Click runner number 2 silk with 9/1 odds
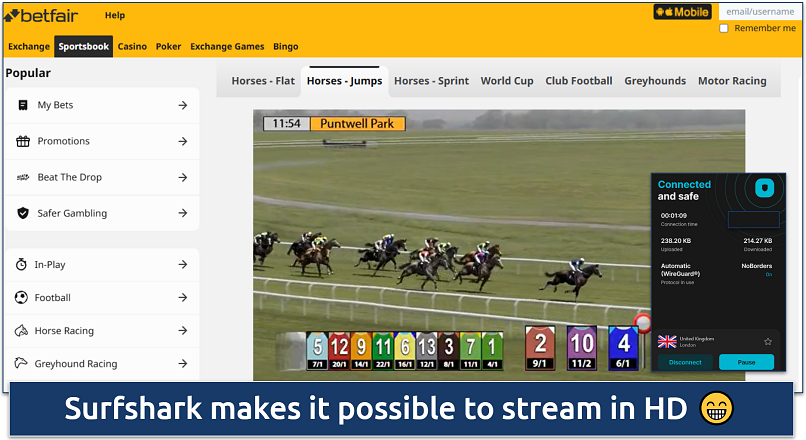Viewport: 806px width, 440px height. pos(540,348)
